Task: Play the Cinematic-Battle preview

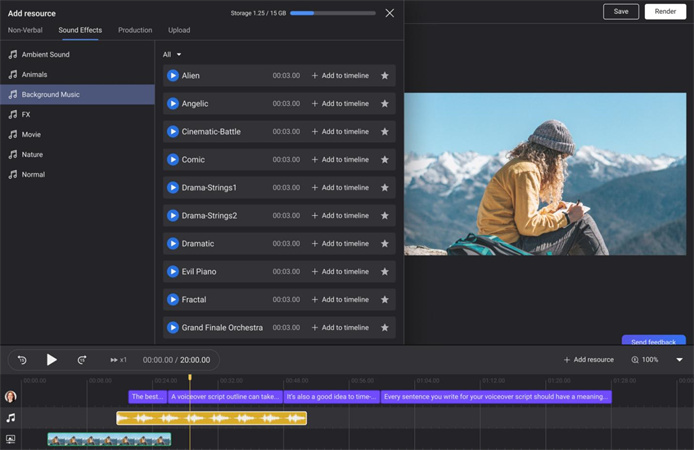Action: coord(173,132)
